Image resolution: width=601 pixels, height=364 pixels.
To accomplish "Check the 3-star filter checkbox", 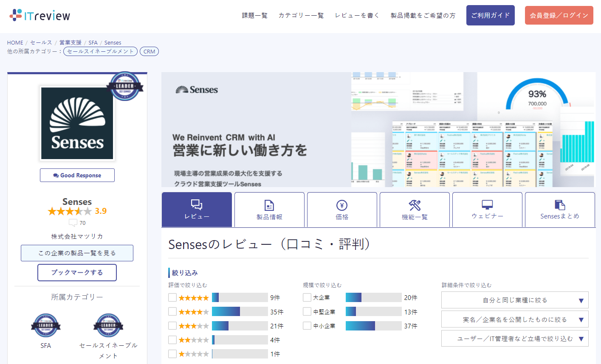I will click(x=172, y=325).
